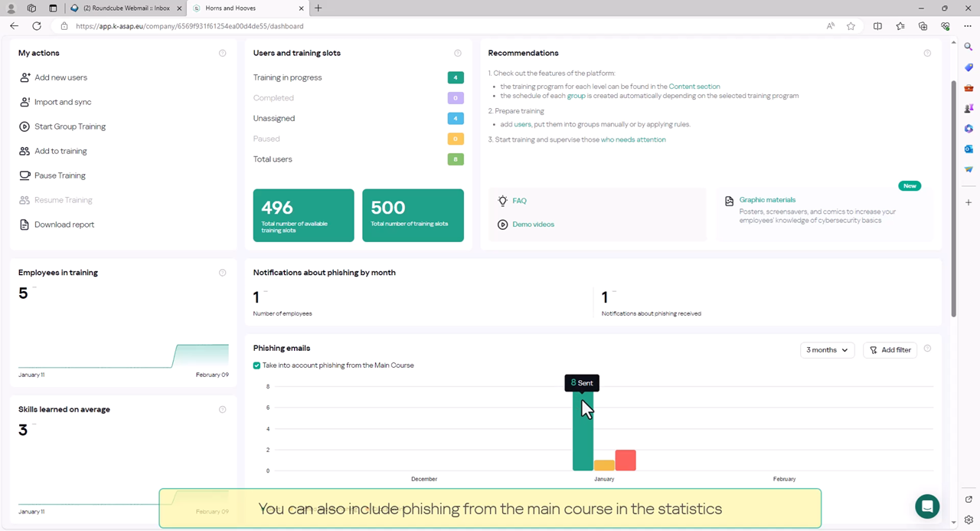980x531 pixels.
Task: Click the Add new users icon
Action: (25, 77)
